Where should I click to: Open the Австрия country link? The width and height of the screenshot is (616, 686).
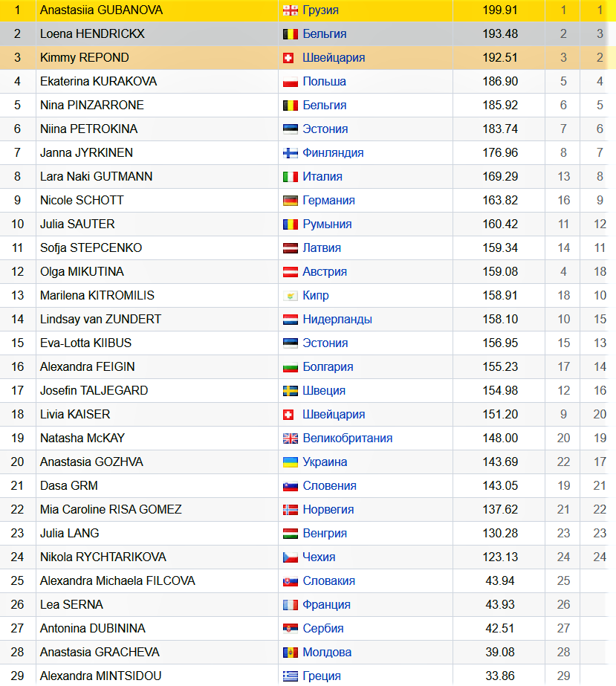325,272
